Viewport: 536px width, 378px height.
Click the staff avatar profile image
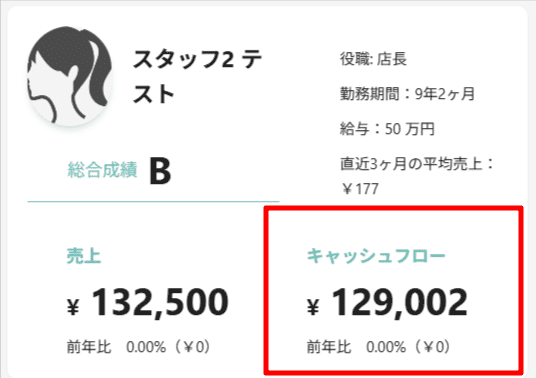[69, 75]
